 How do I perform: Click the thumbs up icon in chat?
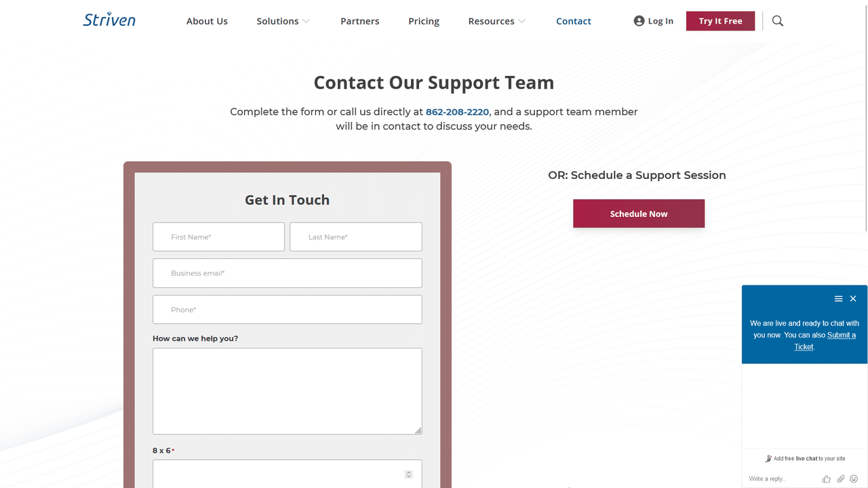(x=826, y=479)
